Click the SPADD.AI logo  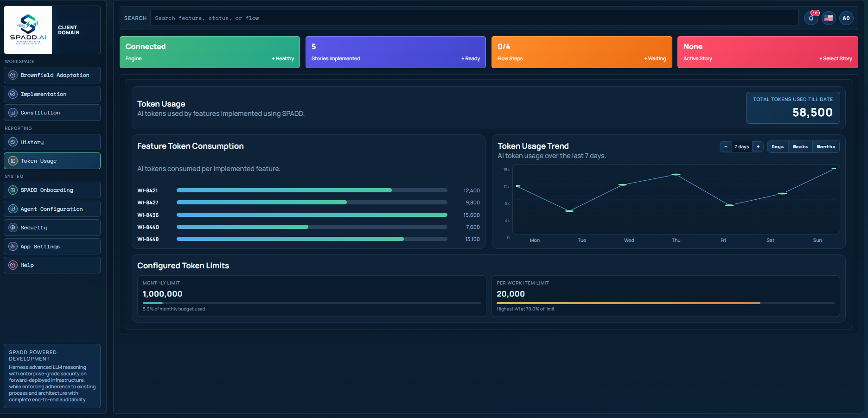[28, 30]
